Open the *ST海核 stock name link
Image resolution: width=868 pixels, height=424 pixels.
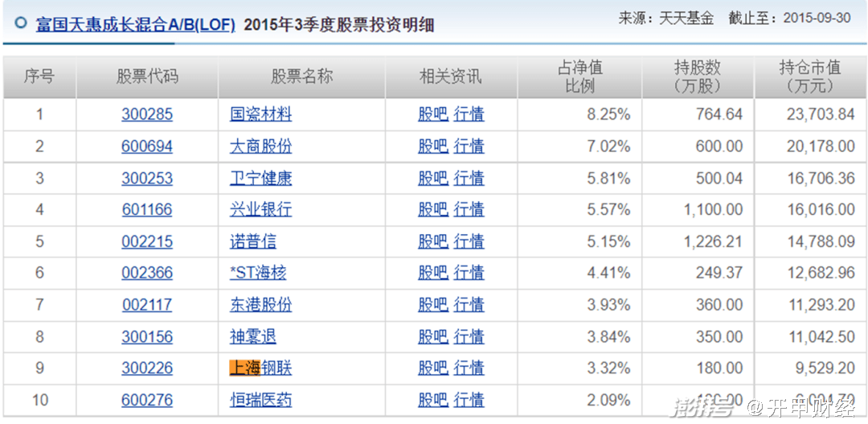click(x=259, y=273)
